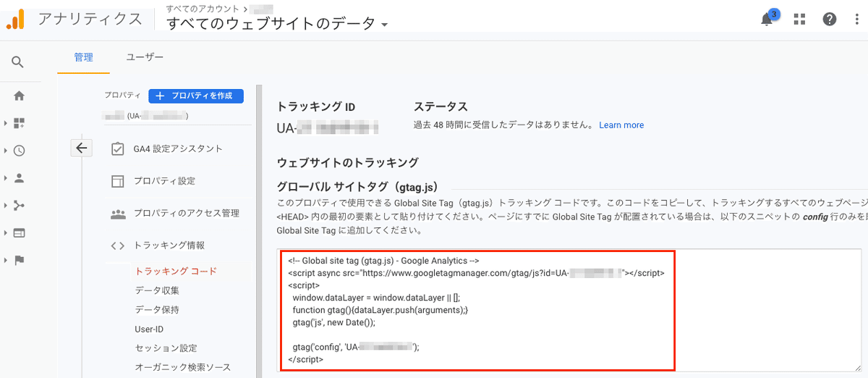Click the プロパティを作成 button
The width and height of the screenshot is (868, 378).
coord(196,96)
